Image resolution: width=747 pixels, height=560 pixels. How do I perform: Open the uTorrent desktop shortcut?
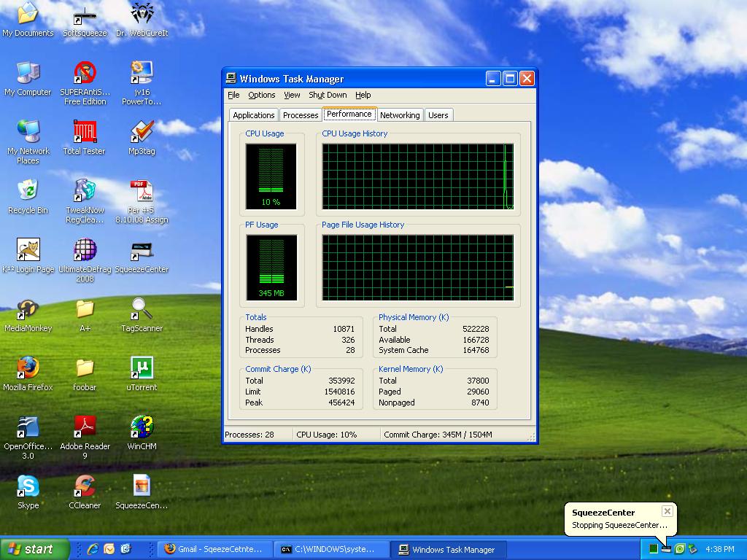[x=142, y=367]
